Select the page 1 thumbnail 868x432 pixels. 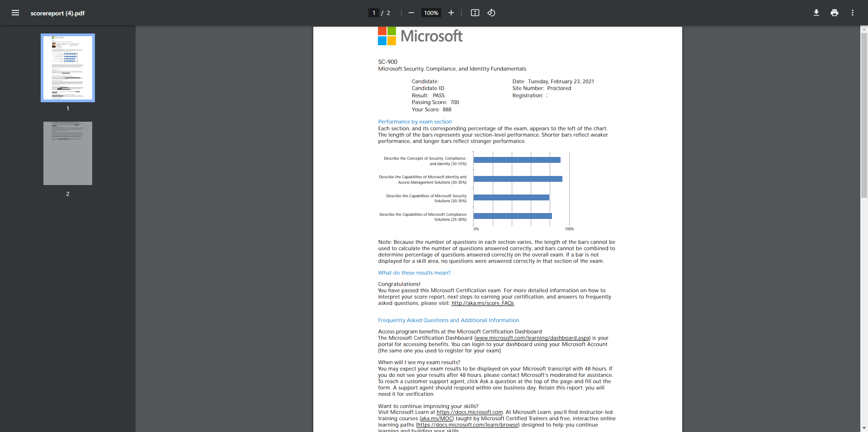pos(67,67)
